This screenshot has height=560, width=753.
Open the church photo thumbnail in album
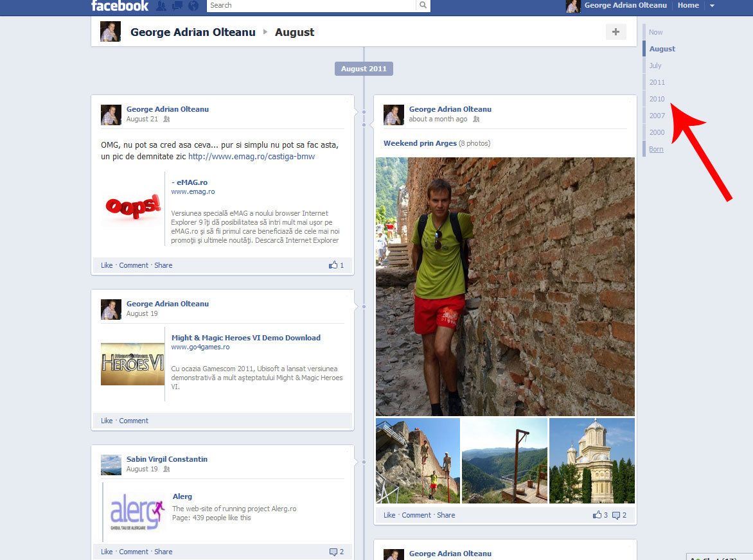pyautogui.click(x=592, y=460)
